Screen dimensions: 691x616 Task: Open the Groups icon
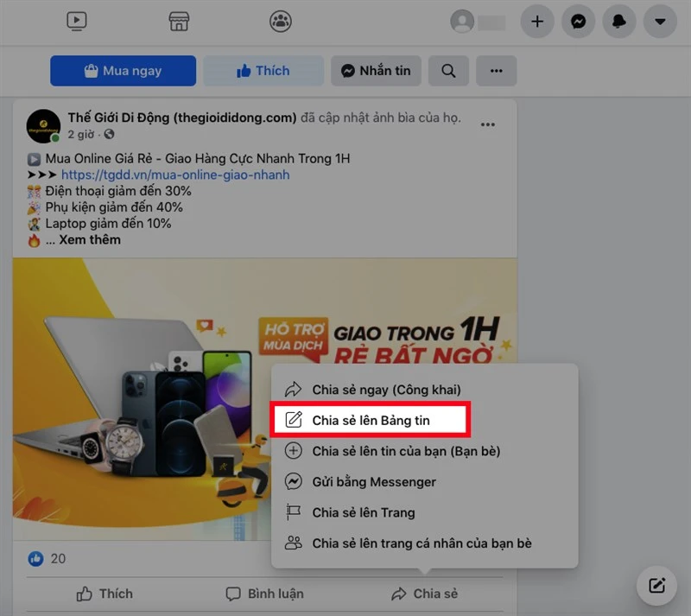(x=280, y=22)
